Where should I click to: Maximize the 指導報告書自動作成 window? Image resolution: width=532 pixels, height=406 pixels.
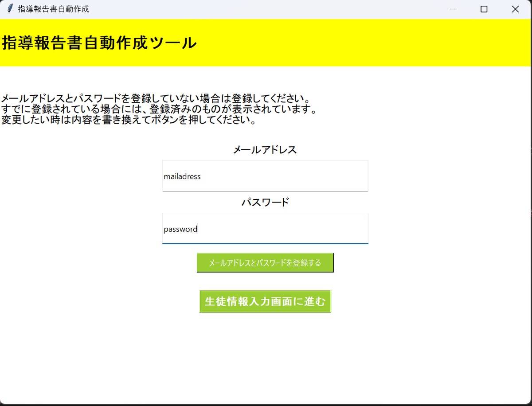tap(484, 9)
